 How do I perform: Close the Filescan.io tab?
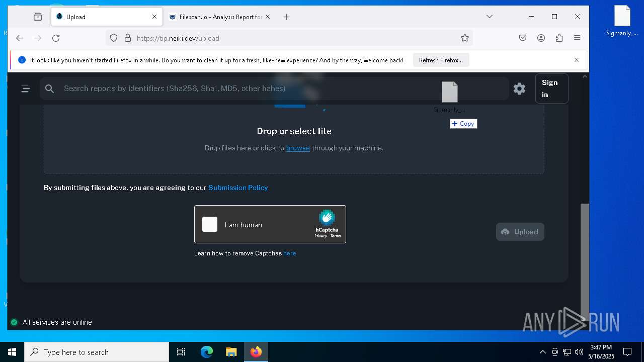[x=268, y=17]
